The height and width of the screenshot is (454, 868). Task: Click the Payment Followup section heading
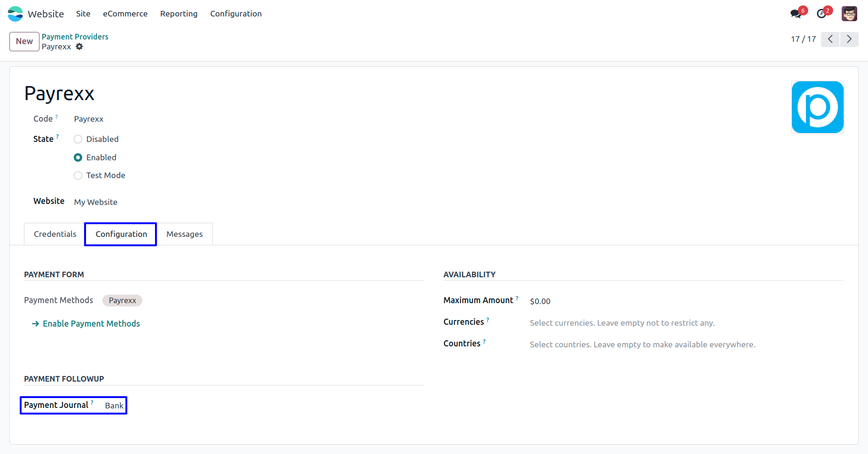(x=64, y=379)
